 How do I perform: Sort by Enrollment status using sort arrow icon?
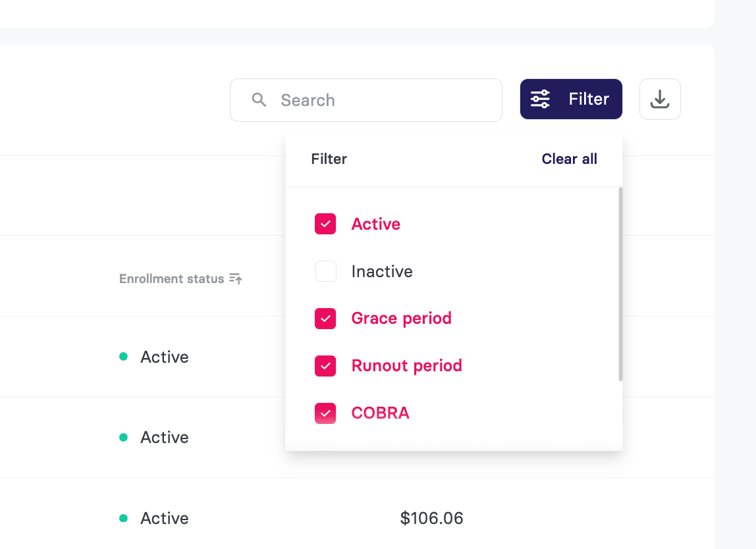point(235,278)
